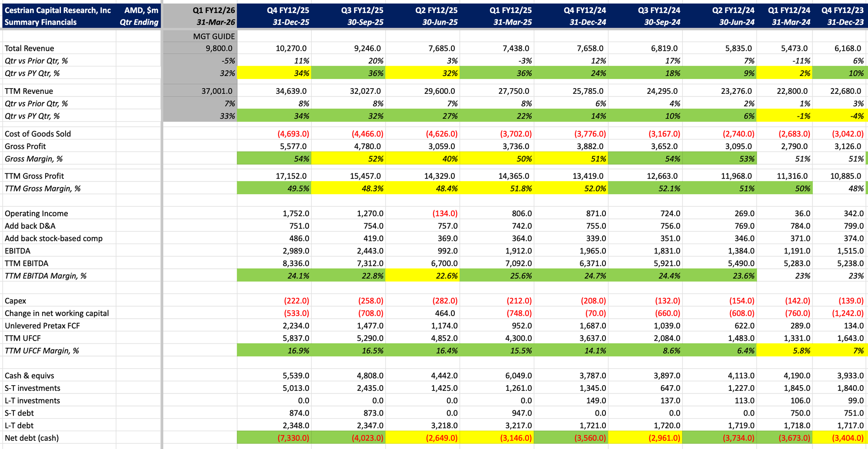
Task: Click the 'TTM EBITDA' row label
Action: tap(26, 264)
